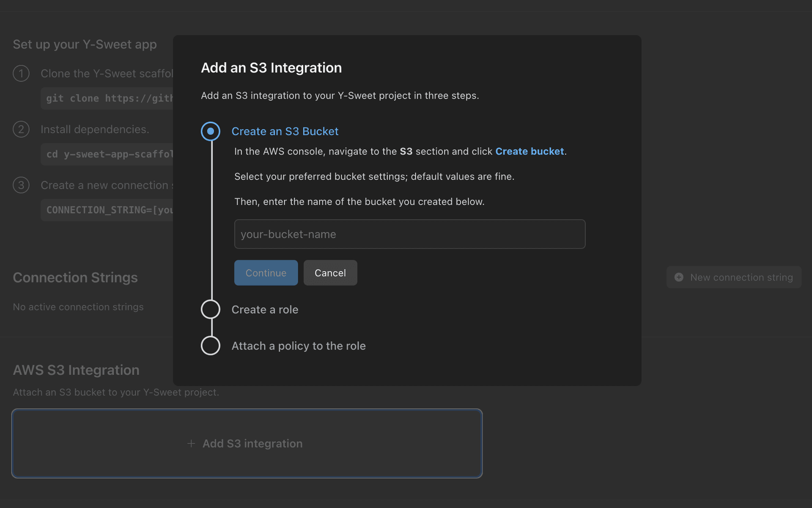
Task: Select the Create an S3 Bucket step circle
Action: click(x=211, y=131)
